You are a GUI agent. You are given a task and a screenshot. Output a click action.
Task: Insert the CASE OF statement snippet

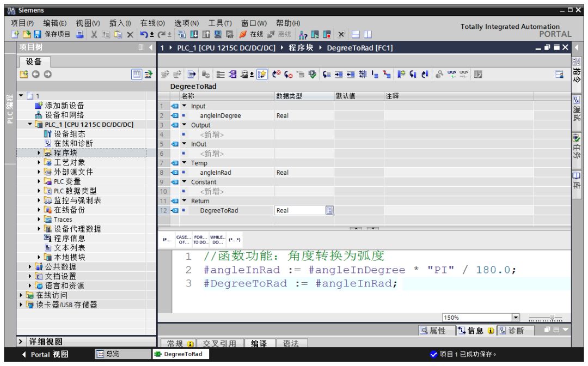(183, 240)
